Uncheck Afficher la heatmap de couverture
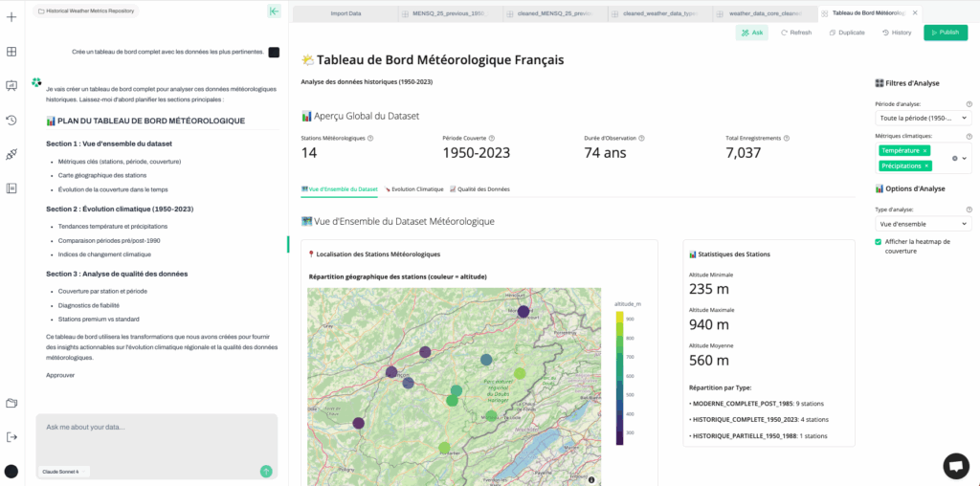This screenshot has height=486, width=980. point(879,242)
